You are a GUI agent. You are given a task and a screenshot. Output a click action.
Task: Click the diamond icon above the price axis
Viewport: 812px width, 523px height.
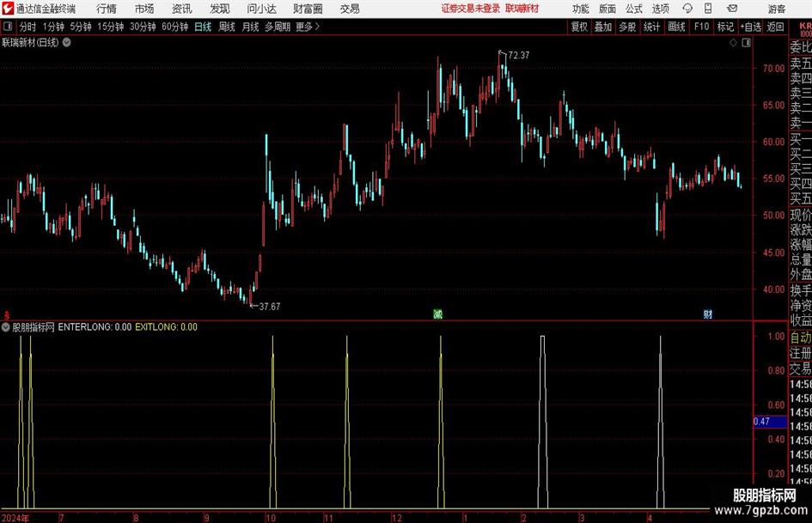pyautogui.click(x=733, y=43)
